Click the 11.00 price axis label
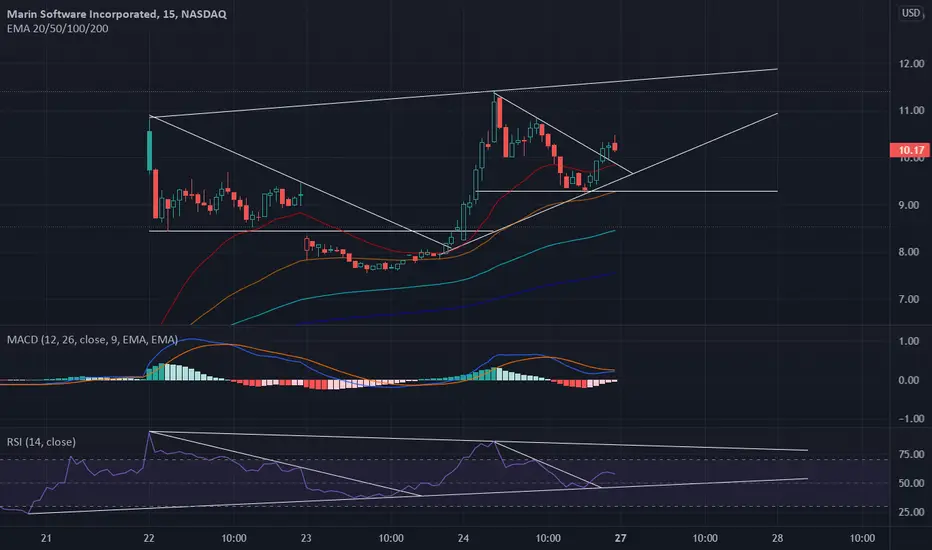 pyautogui.click(x=912, y=111)
